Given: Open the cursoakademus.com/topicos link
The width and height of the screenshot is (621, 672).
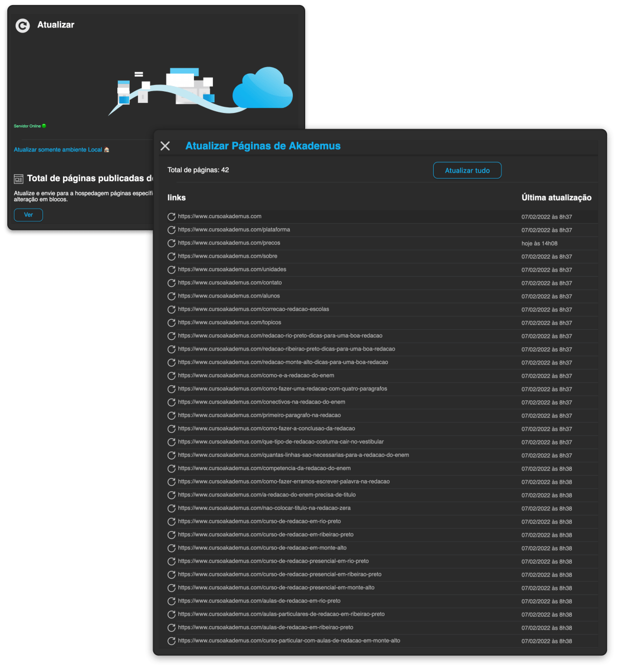Looking at the screenshot, I should pos(229,323).
